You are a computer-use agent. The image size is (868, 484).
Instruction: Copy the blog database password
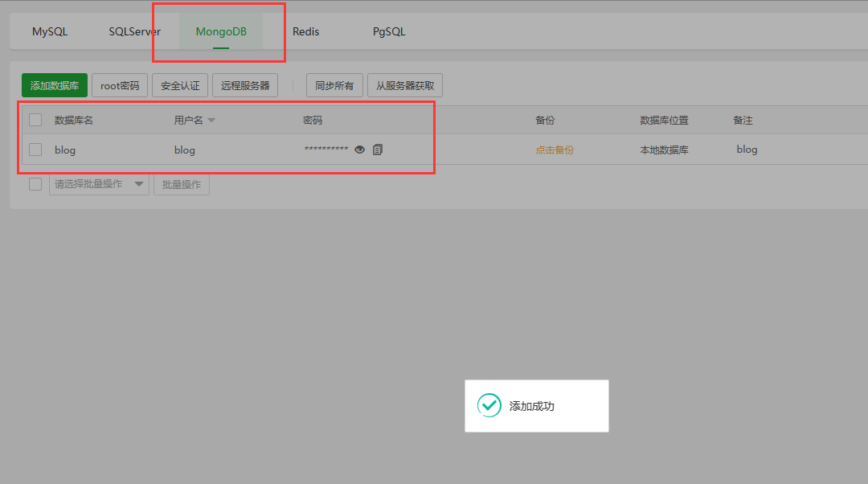click(x=378, y=150)
